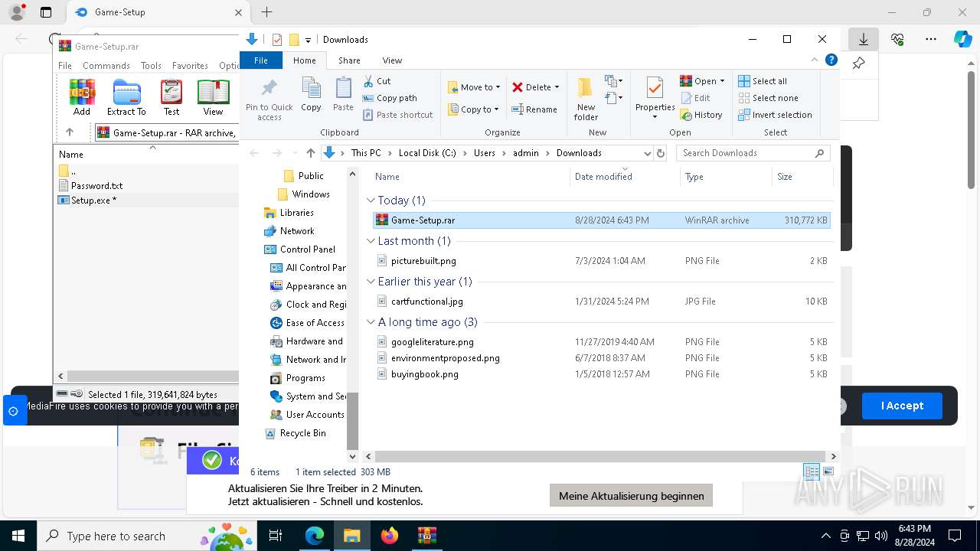980x551 pixels.
Task: Click the WinRAR Test icon
Action: coord(171,97)
